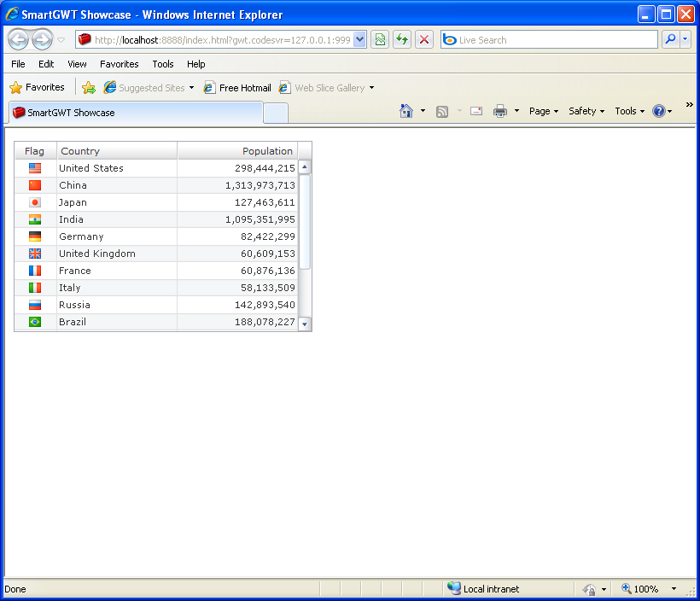Click the red Stop loading icon

[424, 40]
